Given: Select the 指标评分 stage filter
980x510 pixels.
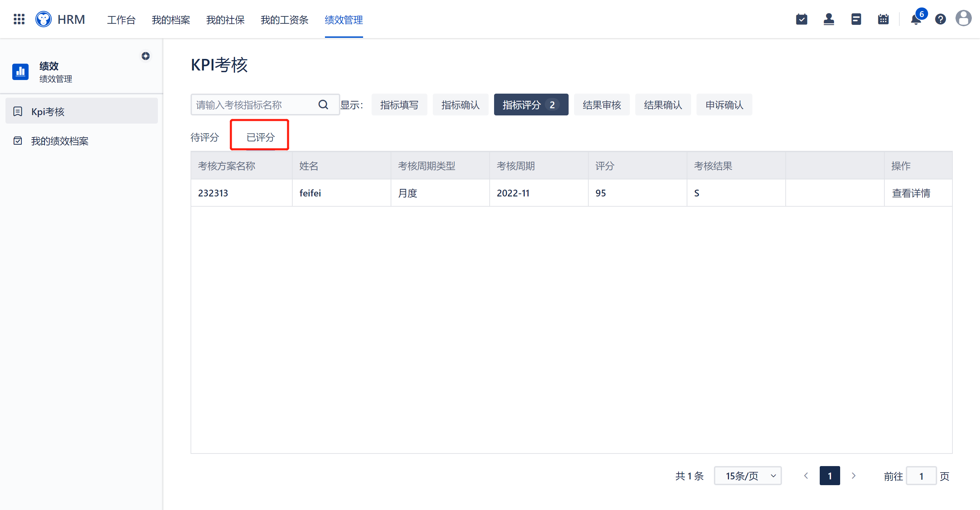Looking at the screenshot, I should pyautogui.click(x=531, y=105).
